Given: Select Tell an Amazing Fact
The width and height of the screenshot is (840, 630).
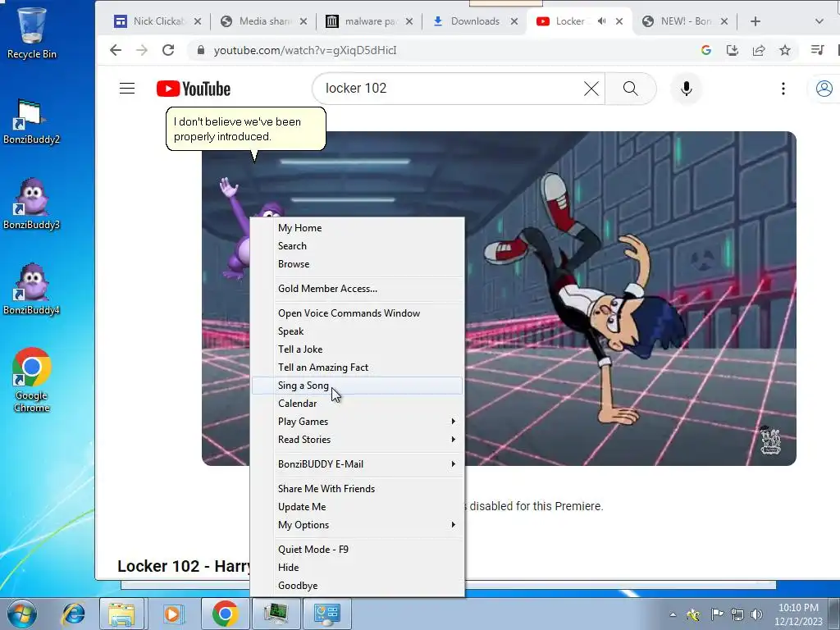Looking at the screenshot, I should [x=357, y=367].
